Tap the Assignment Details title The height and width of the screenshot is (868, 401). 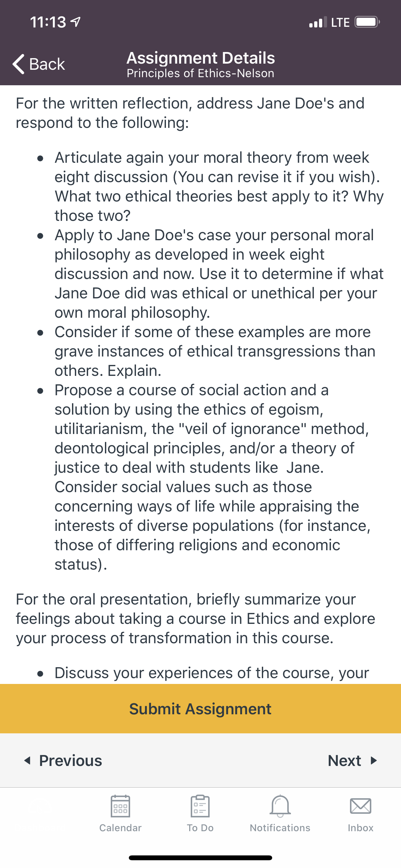201,58
